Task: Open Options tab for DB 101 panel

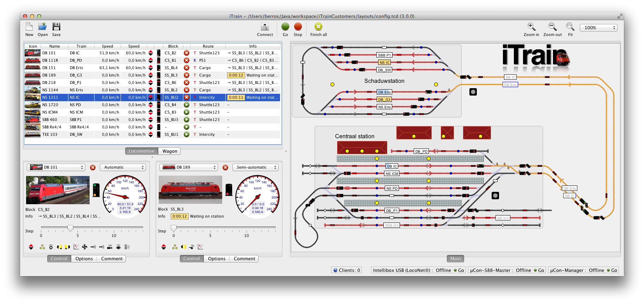Action: 84,259
